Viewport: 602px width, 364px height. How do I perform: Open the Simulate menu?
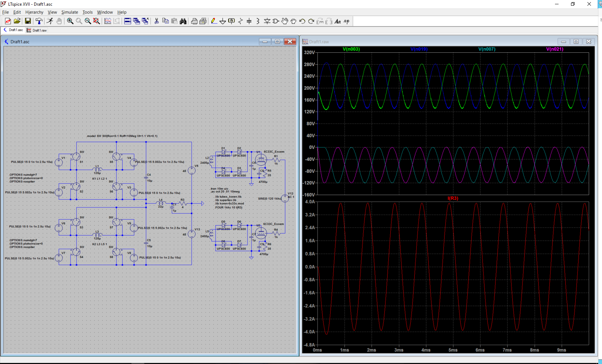click(x=69, y=12)
